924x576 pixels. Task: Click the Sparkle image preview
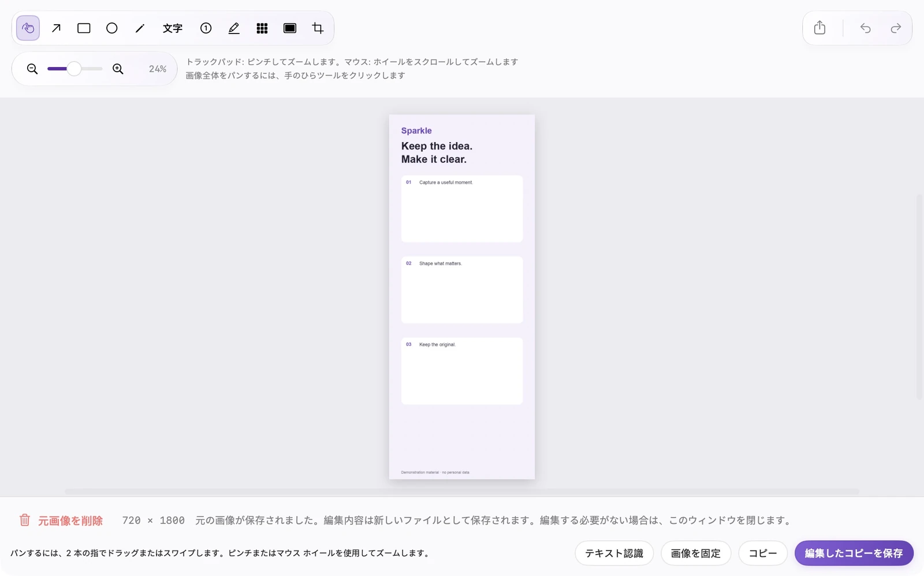pos(462,297)
